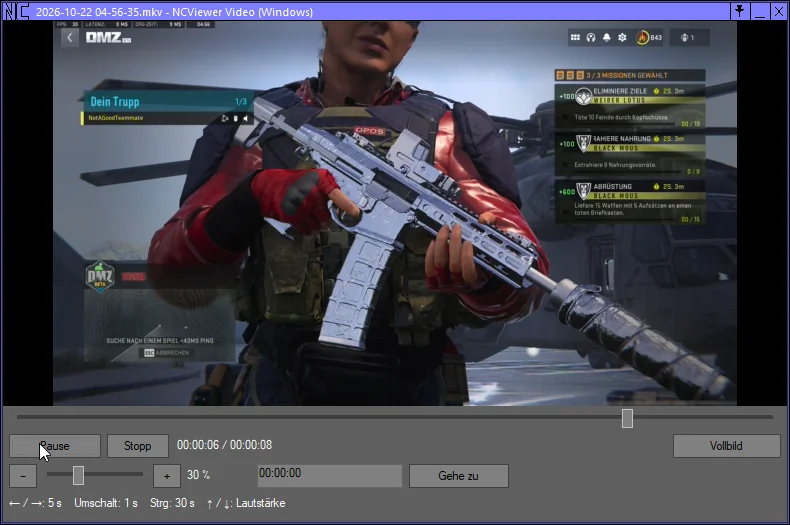
Task: Click the platform icon left of the microphone
Action: pos(225,118)
